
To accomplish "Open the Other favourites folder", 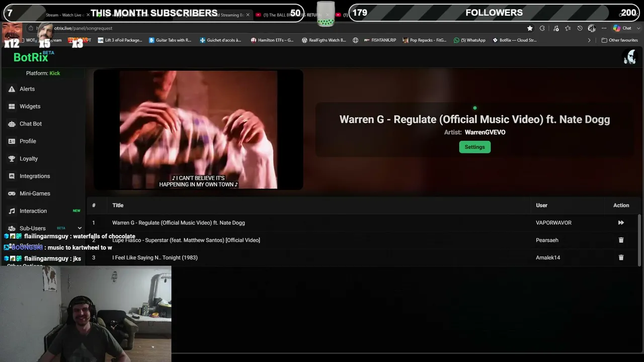I will click(620, 40).
